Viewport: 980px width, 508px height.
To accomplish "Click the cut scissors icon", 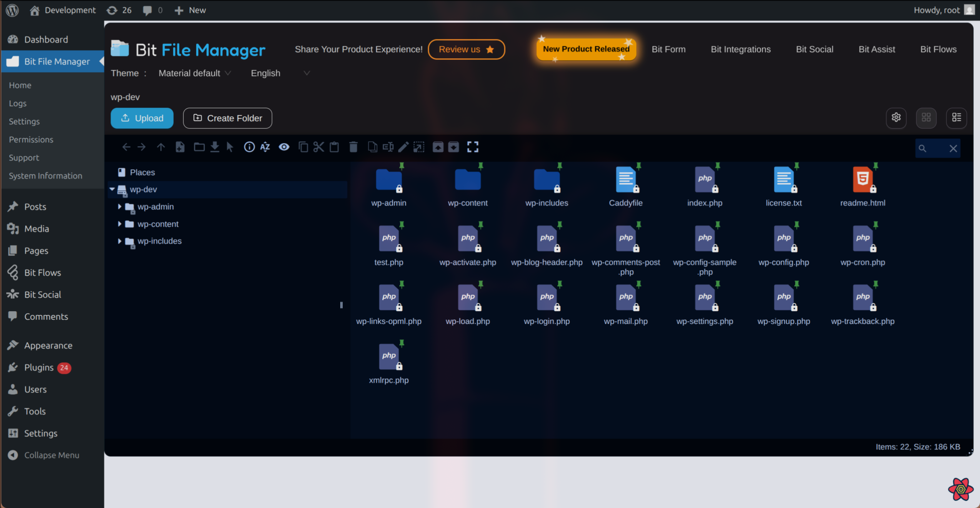I will [x=318, y=147].
